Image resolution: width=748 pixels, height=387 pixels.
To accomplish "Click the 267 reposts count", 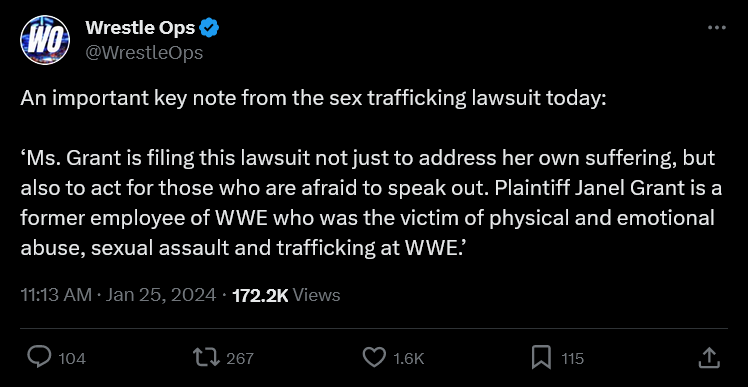I will pyautogui.click(x=240, y=359).
